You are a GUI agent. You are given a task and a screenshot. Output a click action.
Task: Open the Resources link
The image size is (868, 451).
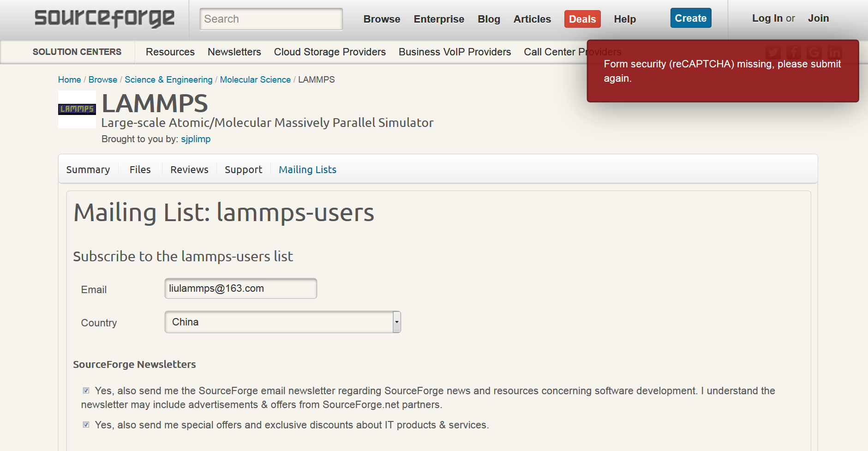tap(170, 52)
